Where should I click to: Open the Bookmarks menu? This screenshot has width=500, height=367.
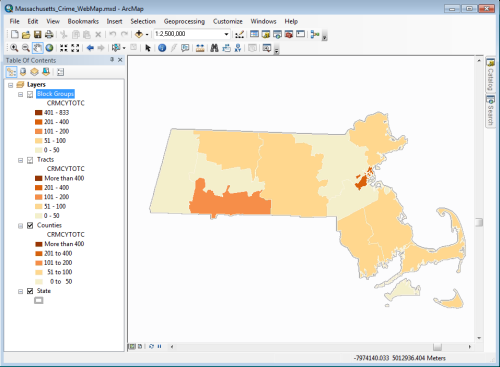(x=83, y=21)
